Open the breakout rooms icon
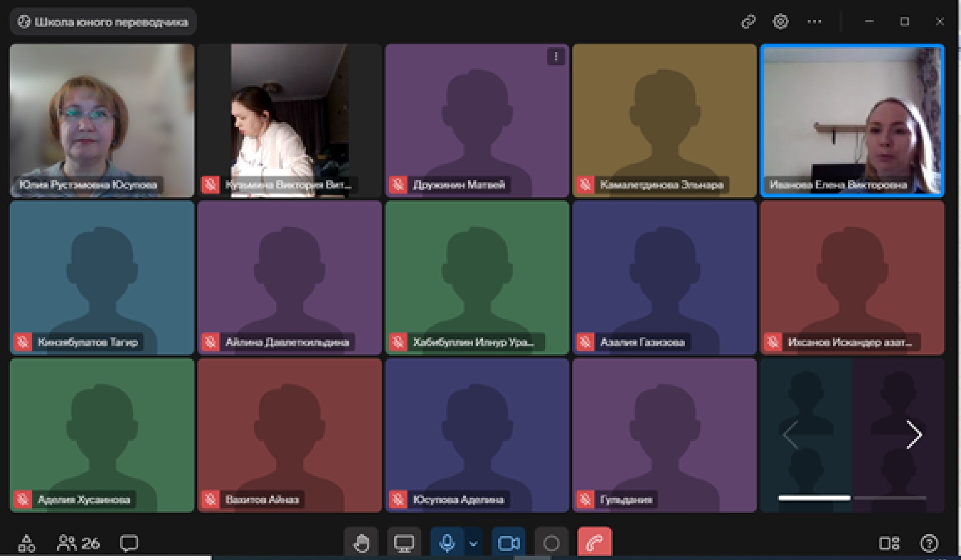Screen dimensions: 961x560 coord(26,543)
